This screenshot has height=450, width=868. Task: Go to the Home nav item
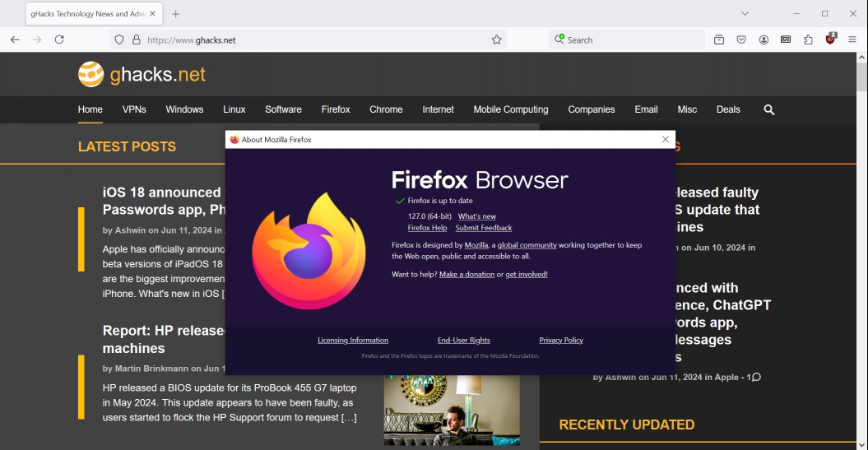click(91, 109)
